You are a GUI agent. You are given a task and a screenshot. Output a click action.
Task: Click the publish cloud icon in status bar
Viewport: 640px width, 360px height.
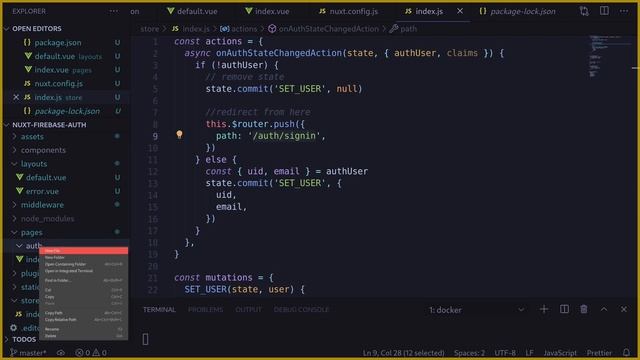coord(61,353)
